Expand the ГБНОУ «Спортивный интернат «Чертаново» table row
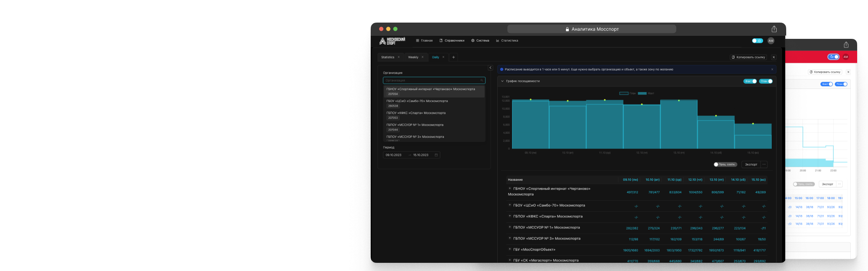This screenshot has width=868, height=271. 509,188
